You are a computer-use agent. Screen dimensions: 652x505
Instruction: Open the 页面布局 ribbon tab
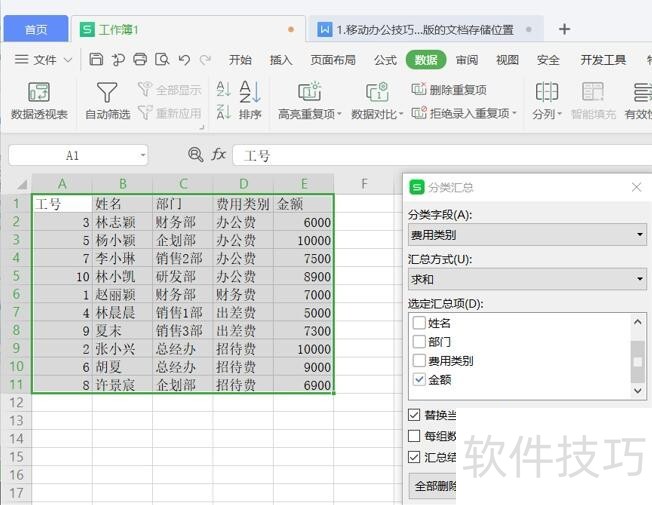(x=333, y=60)
